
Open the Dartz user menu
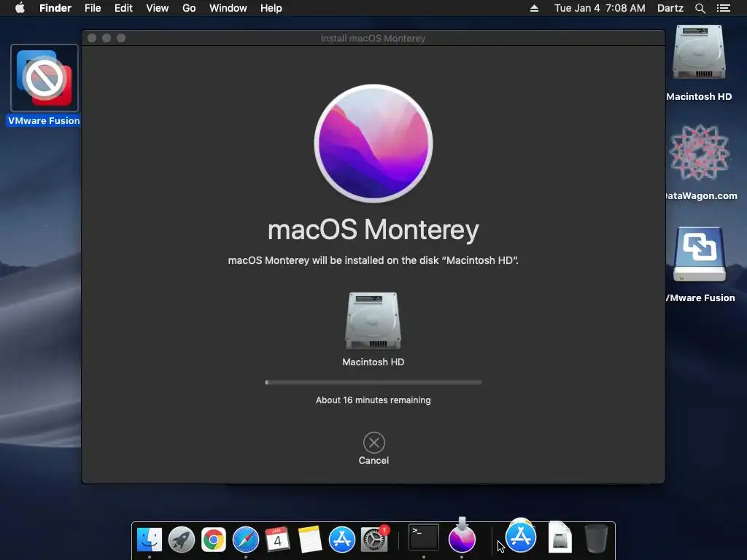pyautogui.click(x=670, y=8)
